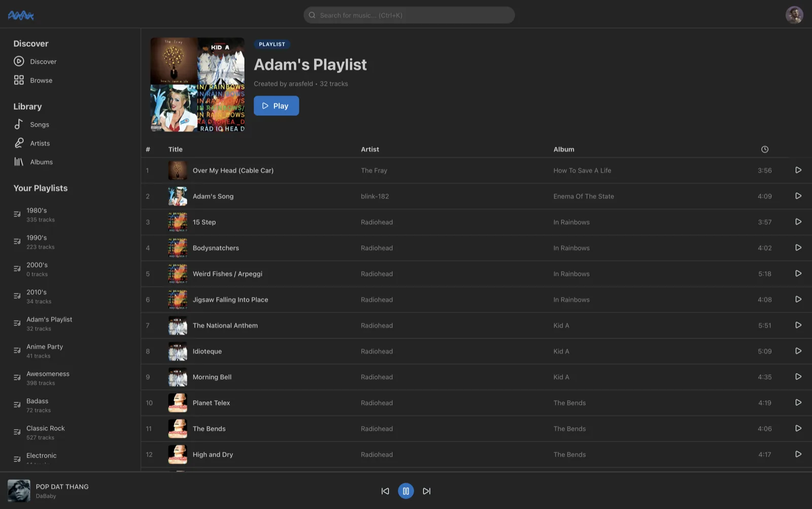The width and height of the screenshot is (812, 509).
Task: Click blink-182 artist name
Action: (375, 196)
